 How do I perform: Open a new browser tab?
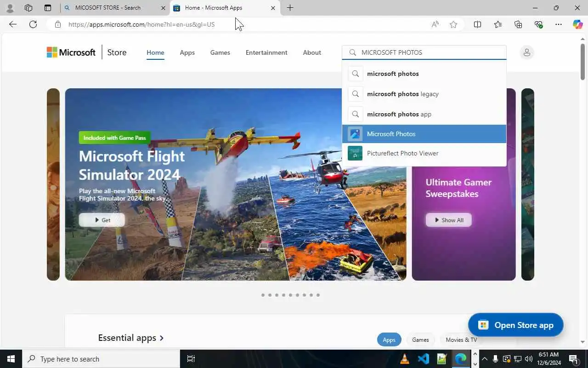click(x=290, y=8)
